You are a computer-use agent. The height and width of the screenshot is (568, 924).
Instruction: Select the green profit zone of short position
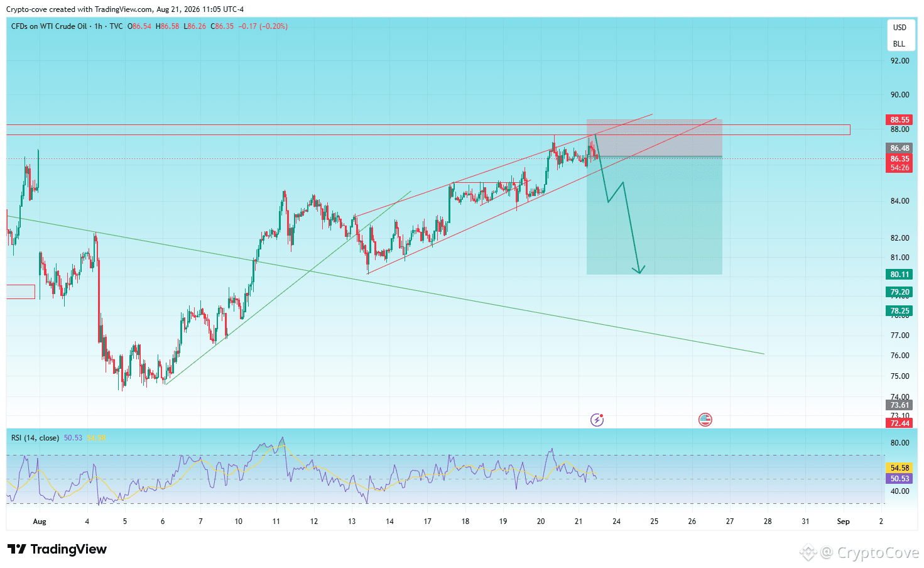(x=654, y=216)
